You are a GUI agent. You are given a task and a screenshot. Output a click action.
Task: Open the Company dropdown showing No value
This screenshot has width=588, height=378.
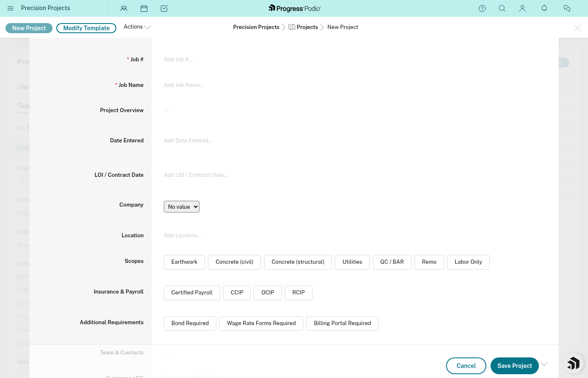point(181,207)
